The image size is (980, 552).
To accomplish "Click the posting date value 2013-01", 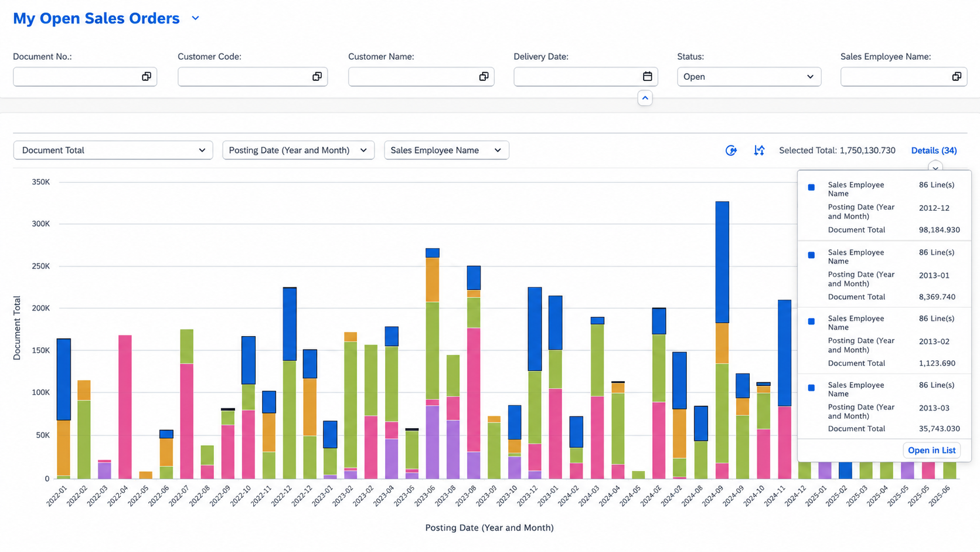I will (x=934, y=275).
